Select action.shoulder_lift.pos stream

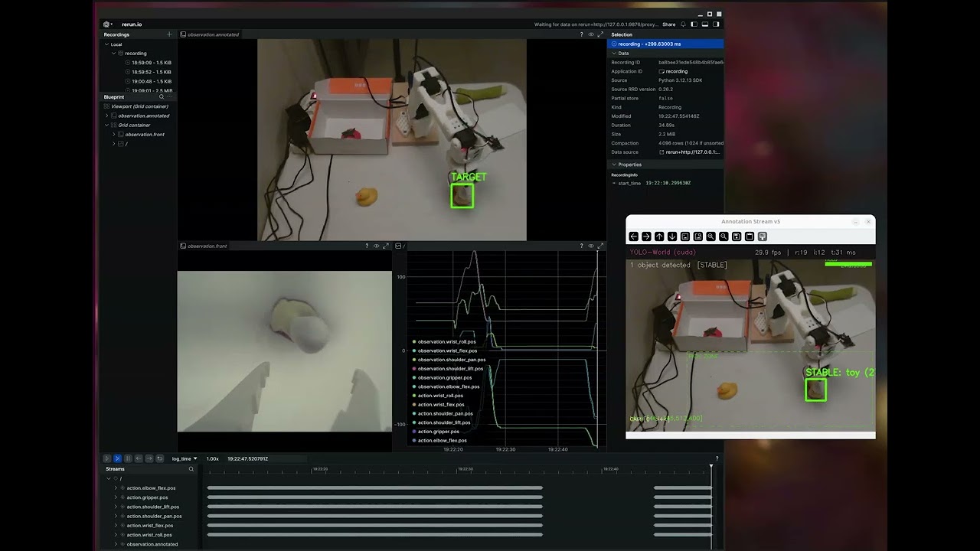tap(152, 507)
